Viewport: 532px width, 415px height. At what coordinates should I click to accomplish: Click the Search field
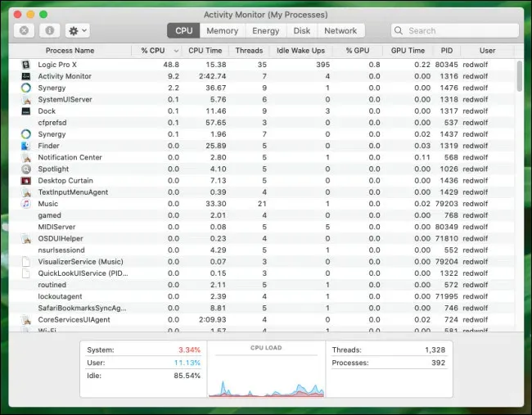pyautogui.click(x=454, y=31)
